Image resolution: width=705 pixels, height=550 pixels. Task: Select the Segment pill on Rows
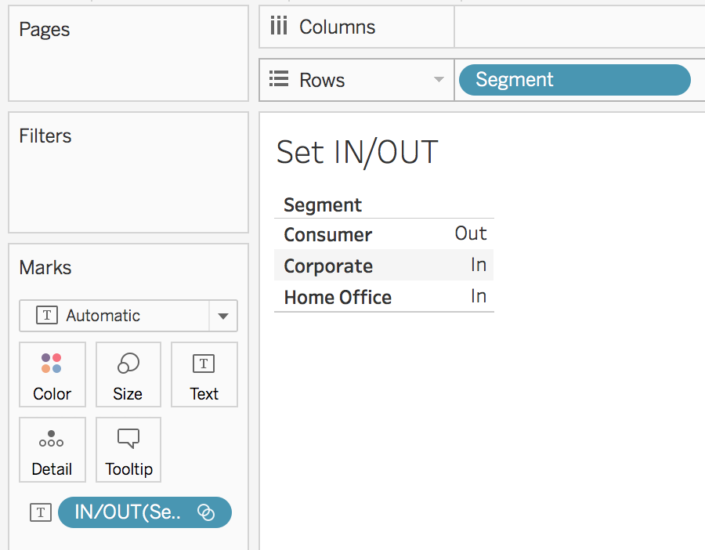[x=573, y=80]
